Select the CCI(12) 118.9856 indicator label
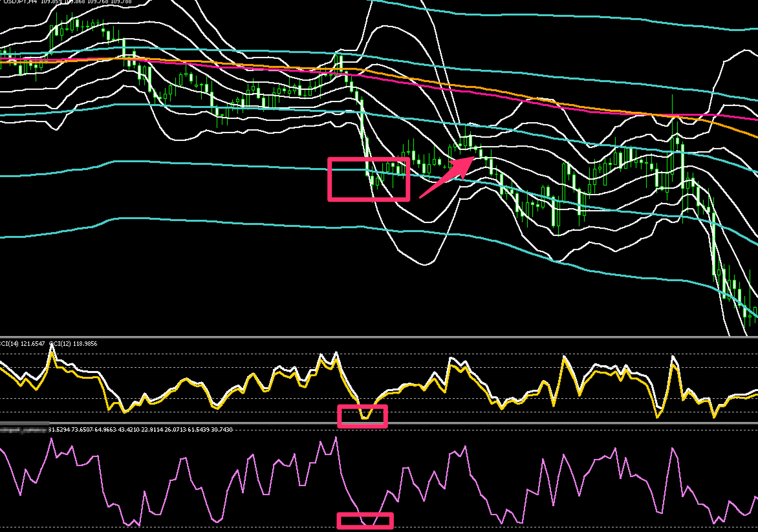The height and width of the screenshot is (532, 758). click(x=73, y=344)
